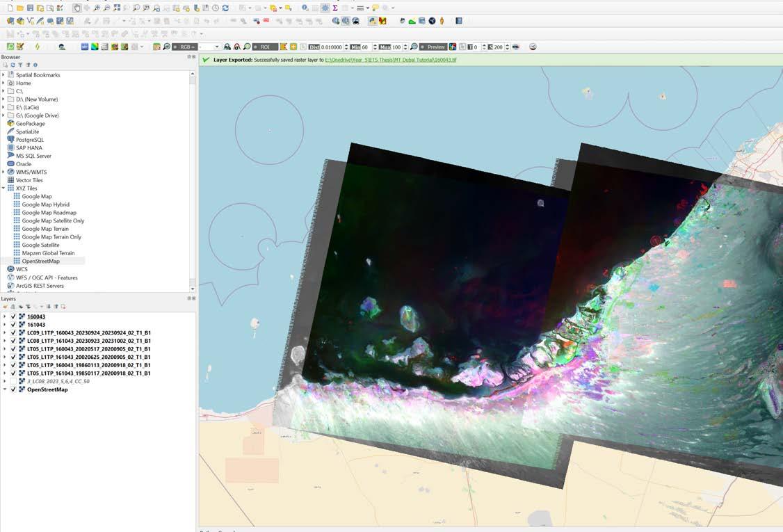783x532 pixels.
Task: Refresh the map canvas
Action: click(225, 8)
